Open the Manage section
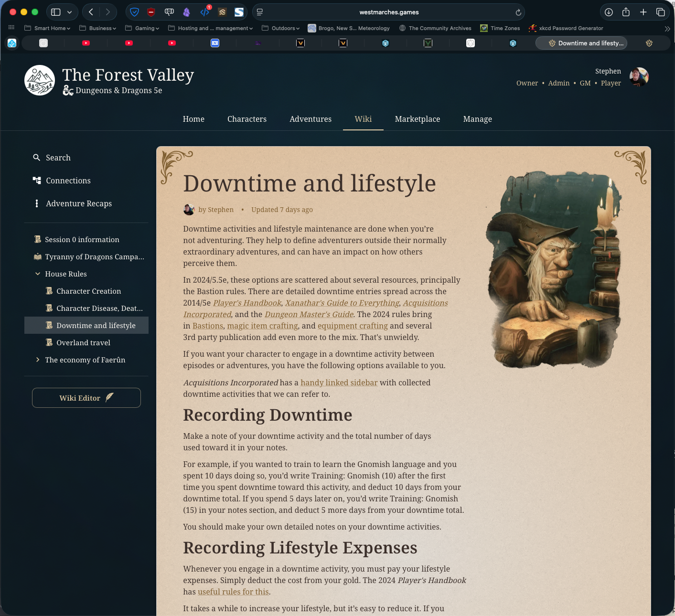Viewport: 675px width, 616px height. (x=478, y=119)
